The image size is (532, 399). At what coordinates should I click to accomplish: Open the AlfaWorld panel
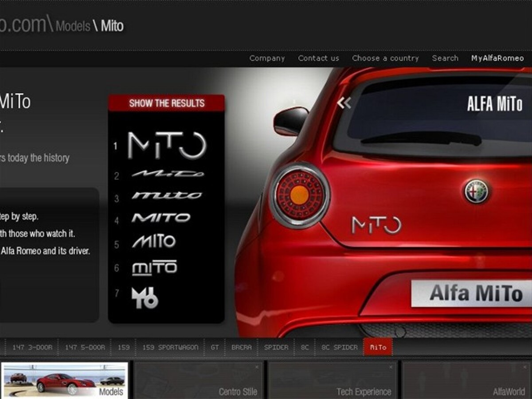467,380
